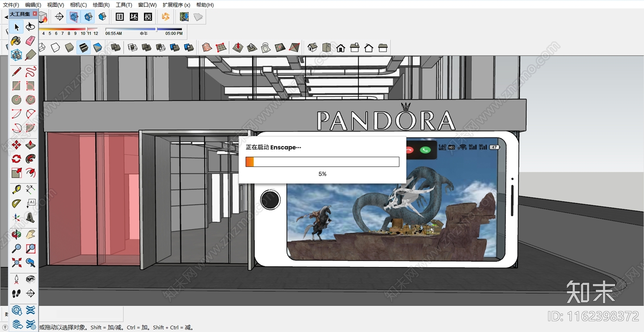Viewport: 644px width, 332px height.
Task: Switch to Iso standard view
Action: pos(312,48)
